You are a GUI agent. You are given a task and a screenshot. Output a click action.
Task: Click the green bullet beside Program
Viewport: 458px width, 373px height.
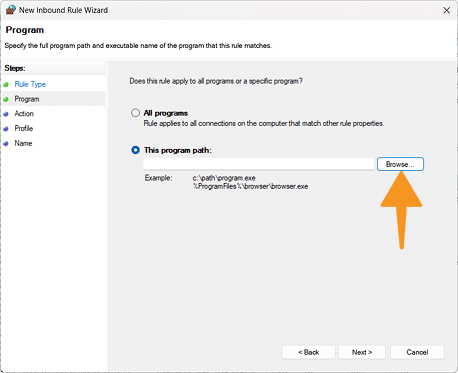click(x=6, y=99)
